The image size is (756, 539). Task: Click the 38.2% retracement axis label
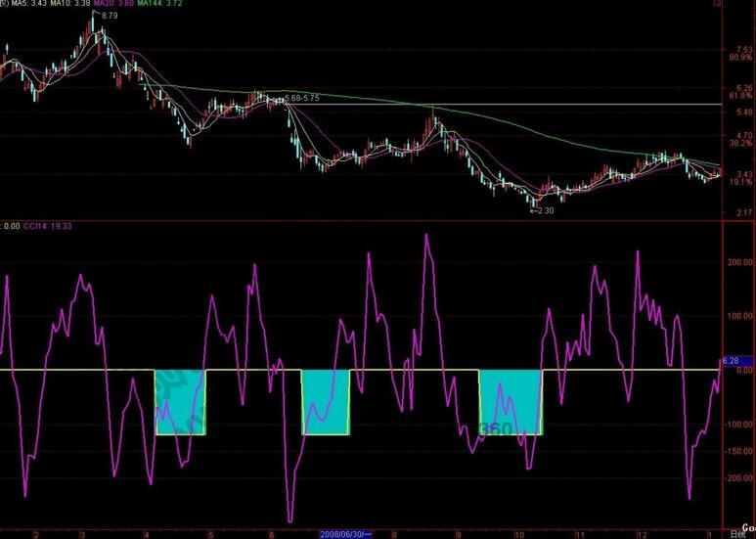[739, 143]
